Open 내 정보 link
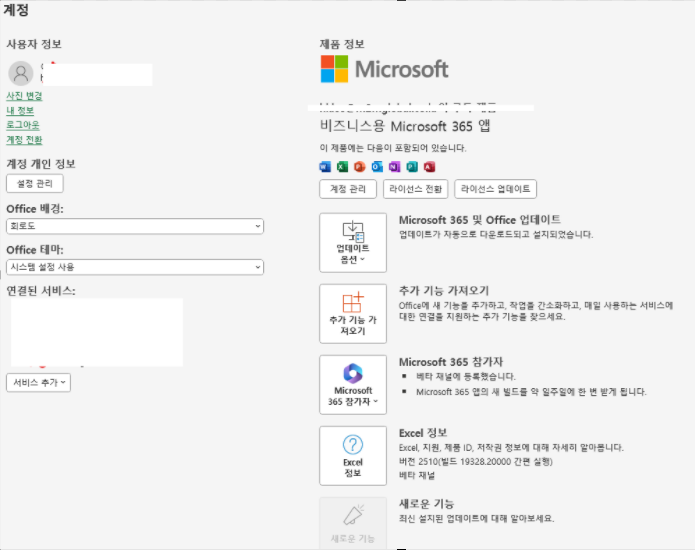The height and width of the screenshot is (550, 695). pyautogui.click(x=20, y=110)
